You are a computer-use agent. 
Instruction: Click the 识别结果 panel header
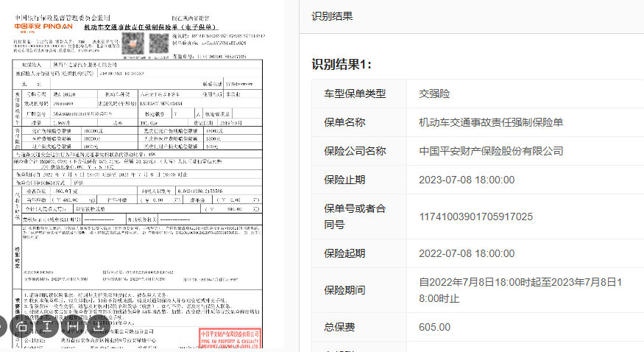coord(332,16)
